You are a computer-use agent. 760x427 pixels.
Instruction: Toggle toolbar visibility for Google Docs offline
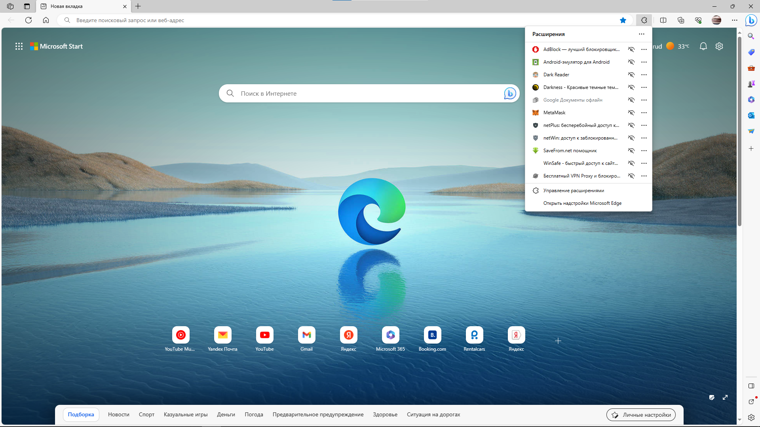point(631,100)
